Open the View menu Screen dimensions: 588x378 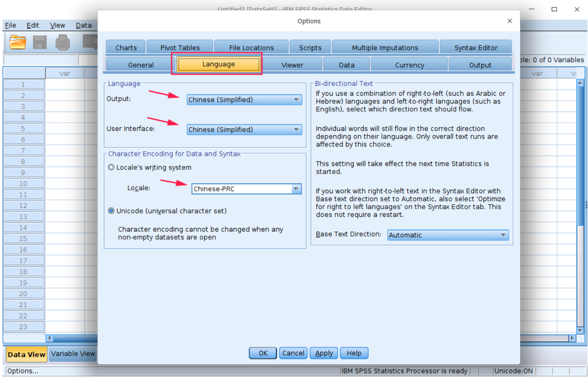pyautogui.click(x=57, y=25)
